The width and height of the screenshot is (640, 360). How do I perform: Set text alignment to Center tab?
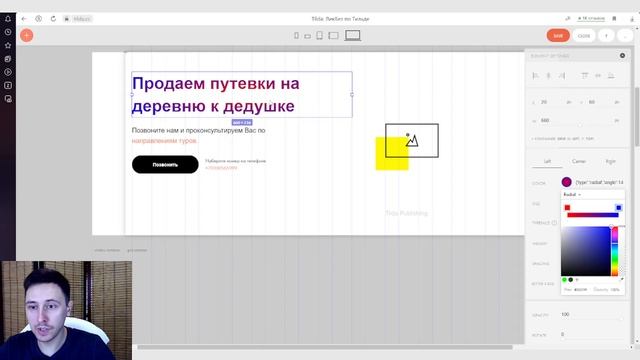click(579, 162)
